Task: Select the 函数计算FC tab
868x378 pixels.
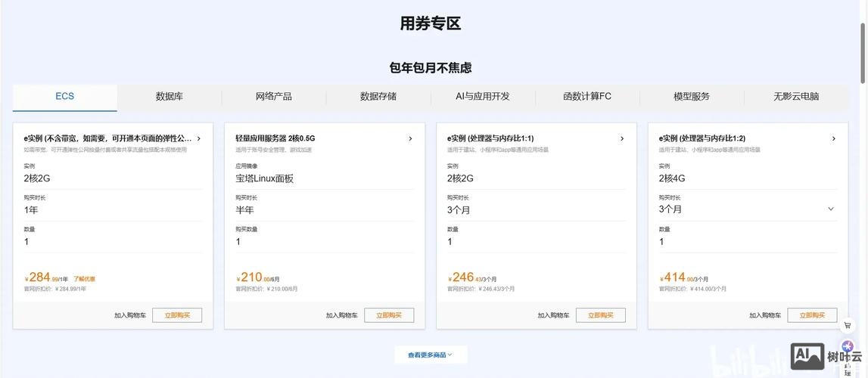Action: (x=587, y=97)
